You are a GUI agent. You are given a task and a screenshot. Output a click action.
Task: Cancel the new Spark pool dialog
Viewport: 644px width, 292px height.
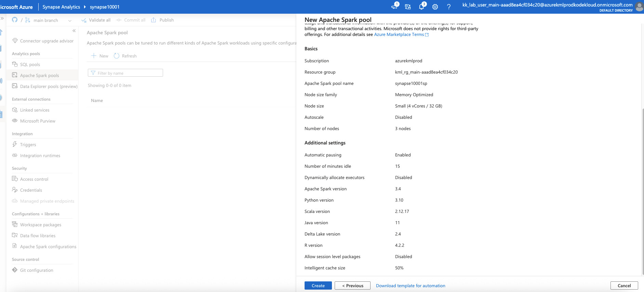pyautogui.click(x=624, y=285)
